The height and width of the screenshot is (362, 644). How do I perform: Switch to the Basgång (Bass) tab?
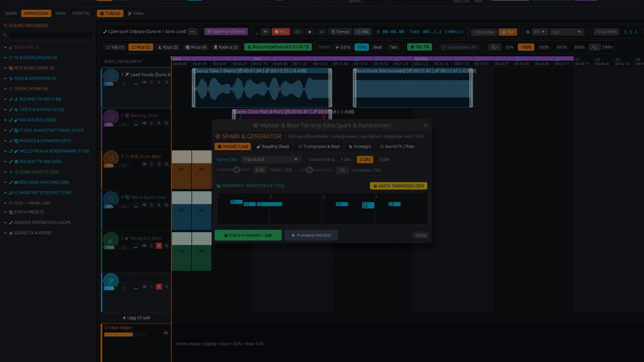click(x=273, y=146)
